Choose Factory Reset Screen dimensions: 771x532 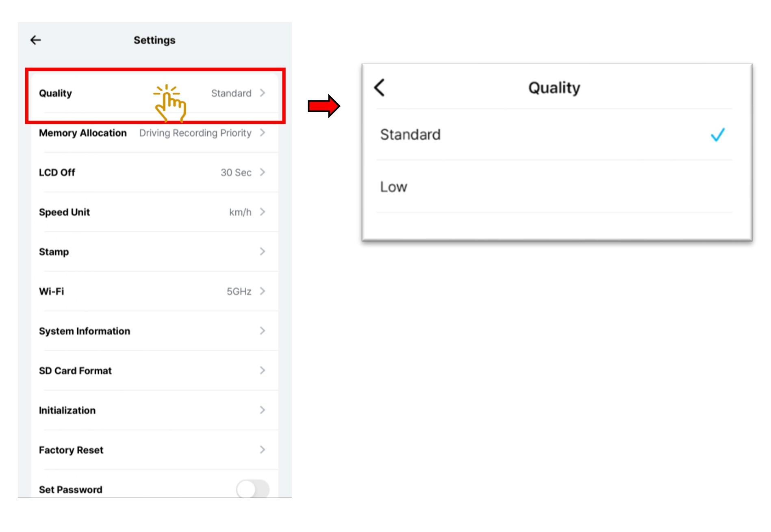click(x=154, y=450)
